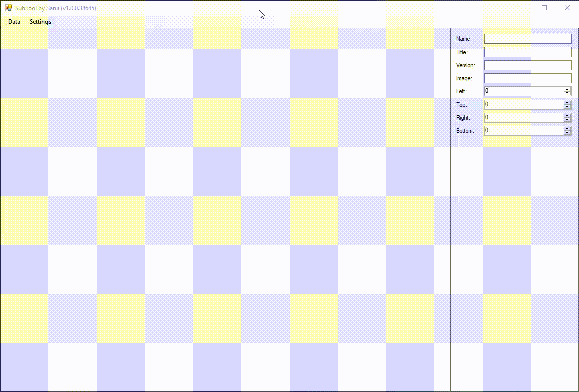The height and width of the screenshot is (392, 579).
Task: Click the "Title:" label
Action: [x=462, y=52]
